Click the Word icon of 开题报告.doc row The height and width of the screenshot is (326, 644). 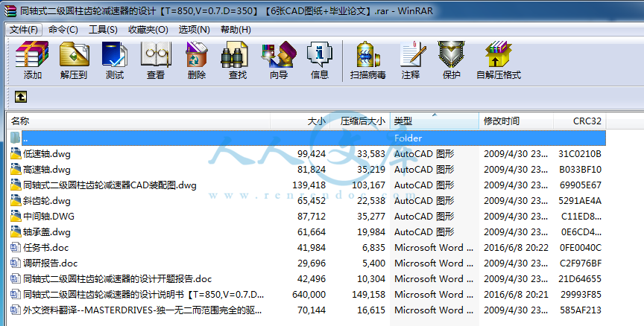[16, 278]
